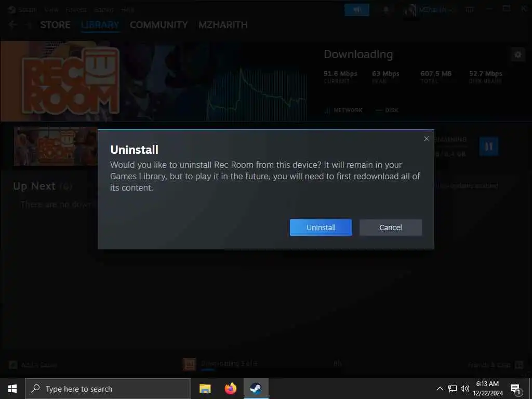This screenshot has width=532, height=399.
Task: Go back using Steam's back arrow
Action: (12, 24)
